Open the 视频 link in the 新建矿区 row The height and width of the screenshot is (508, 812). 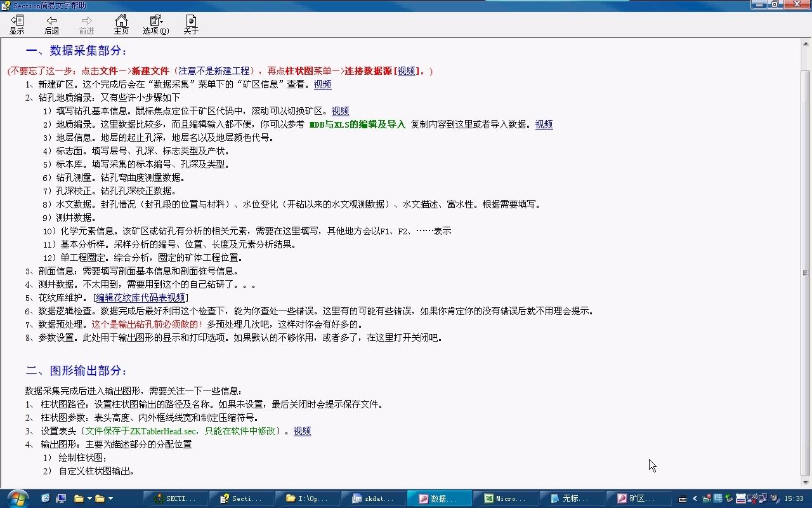(322, 84)
